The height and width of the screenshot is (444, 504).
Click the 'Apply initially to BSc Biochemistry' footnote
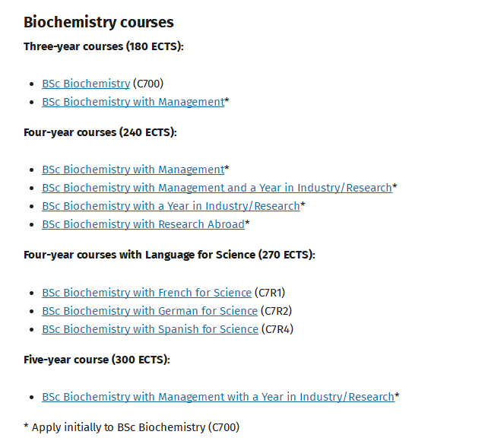(132, 427)
